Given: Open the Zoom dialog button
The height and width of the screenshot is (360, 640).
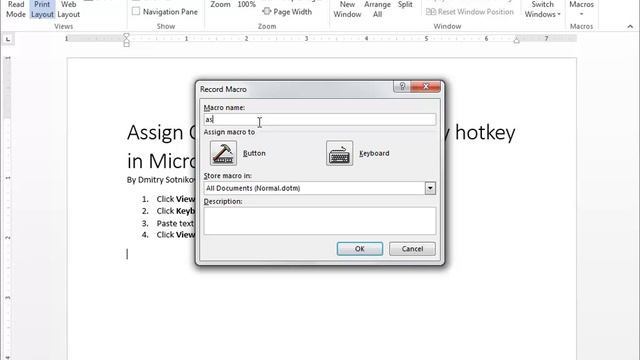Looking at the screenshot, I should [220, 5].
